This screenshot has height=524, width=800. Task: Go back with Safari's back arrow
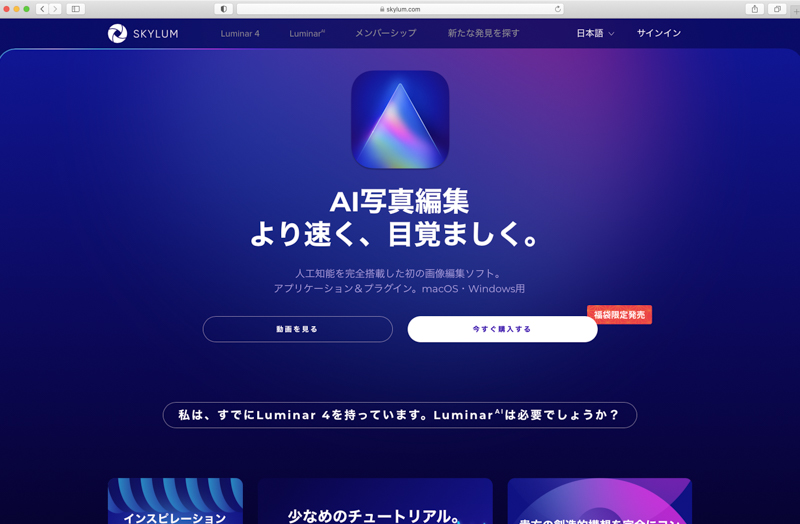pos(42,9)
